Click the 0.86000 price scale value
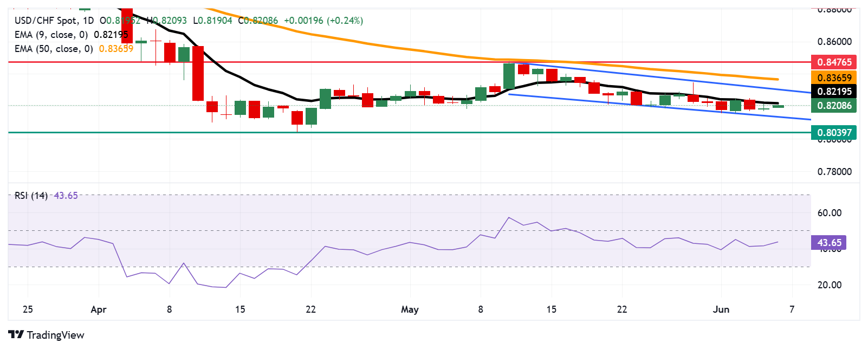This screenshot has width=868, height=349. tap(834, 42)
